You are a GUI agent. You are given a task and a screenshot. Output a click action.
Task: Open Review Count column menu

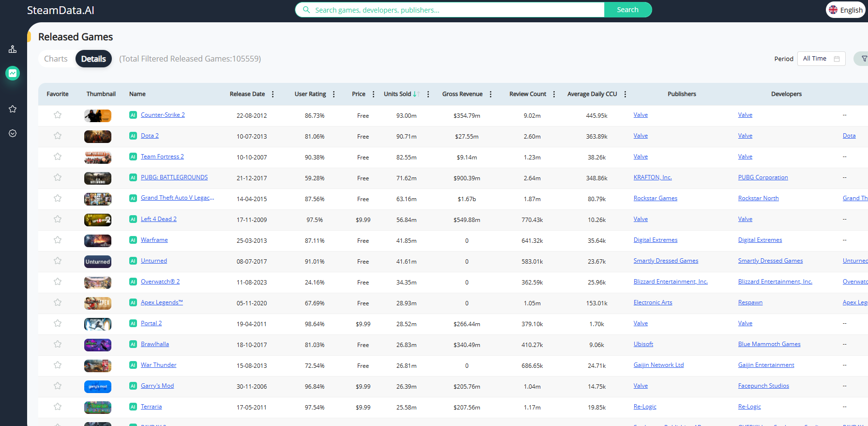point(554,94)
